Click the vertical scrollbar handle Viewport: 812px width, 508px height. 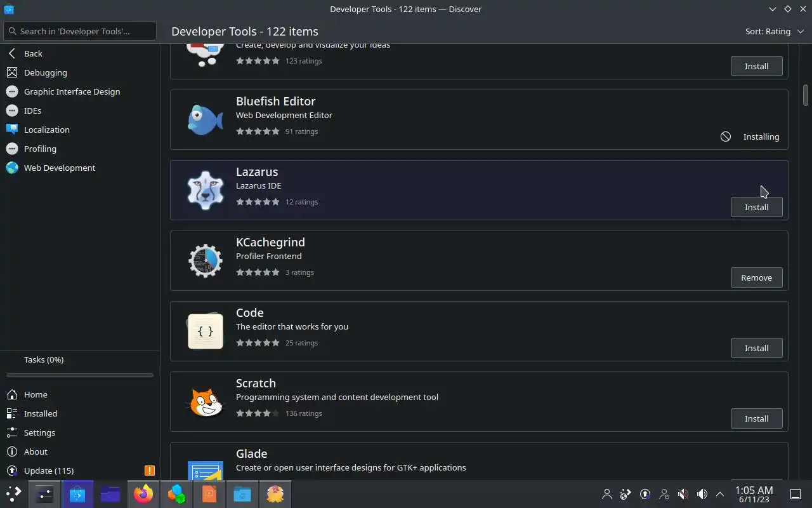[806, 95]
